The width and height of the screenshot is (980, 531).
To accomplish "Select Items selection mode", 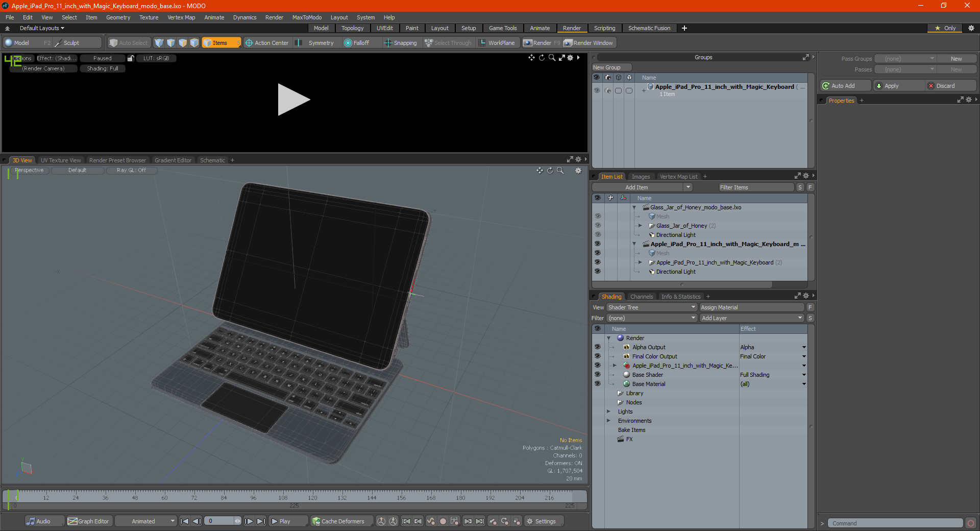I will click(x=221, y=43).
